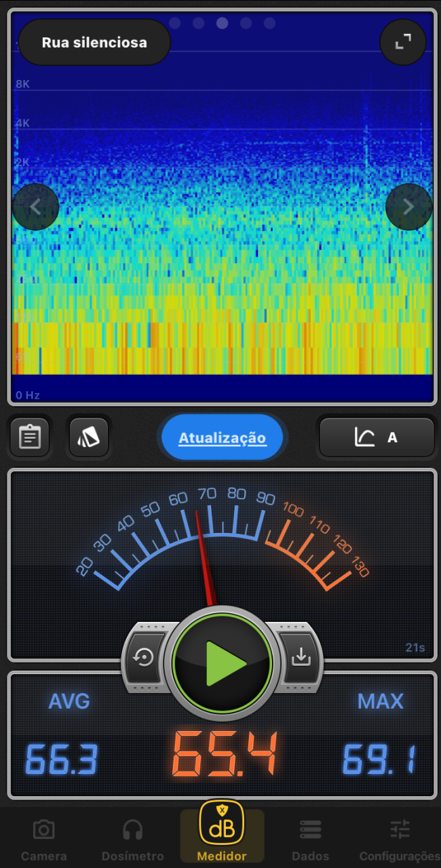Screen dimensions: 441x868
Task: Click the Atualização button
Action: tap(222, 438)
